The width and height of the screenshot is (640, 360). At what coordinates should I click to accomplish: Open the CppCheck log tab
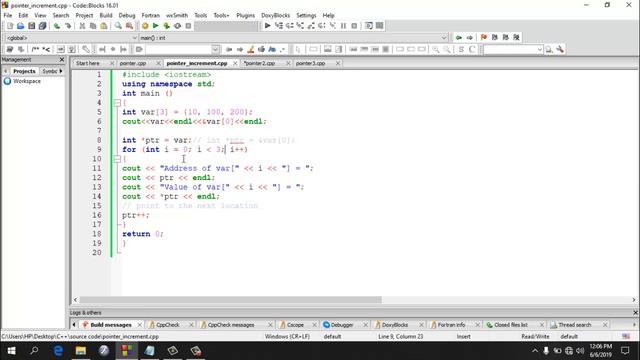coord(168,325)
